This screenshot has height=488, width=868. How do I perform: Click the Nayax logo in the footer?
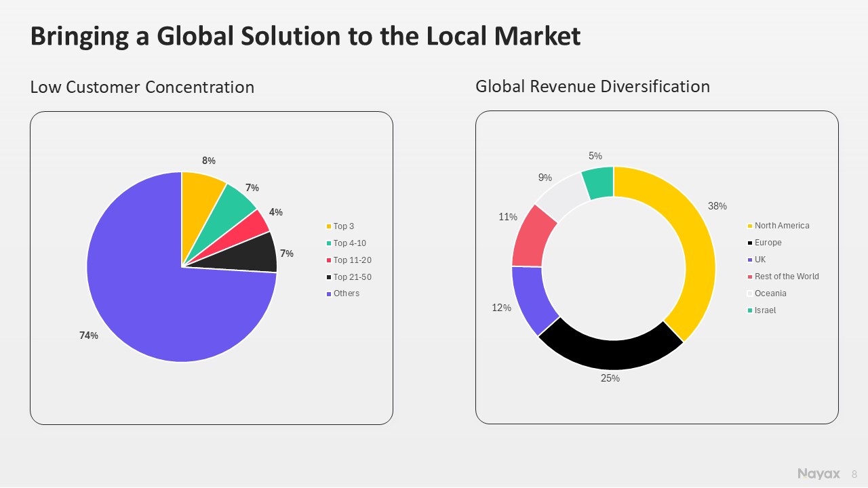click(x=818, y=473)
